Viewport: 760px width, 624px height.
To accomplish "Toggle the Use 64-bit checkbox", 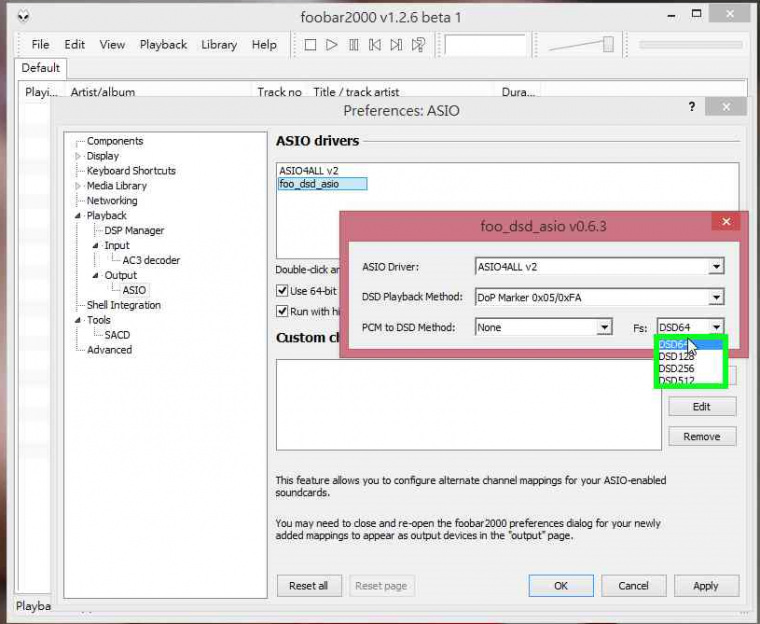I will pos(282,291).
